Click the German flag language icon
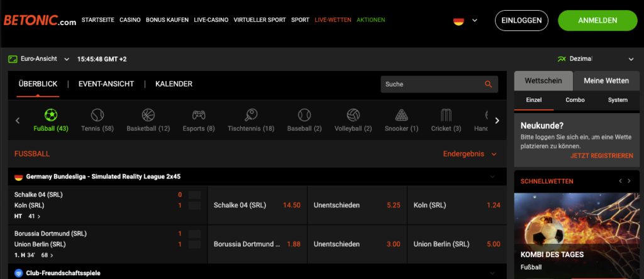The height and width of the screenshot is (279, 644). [x=458, y=21]
